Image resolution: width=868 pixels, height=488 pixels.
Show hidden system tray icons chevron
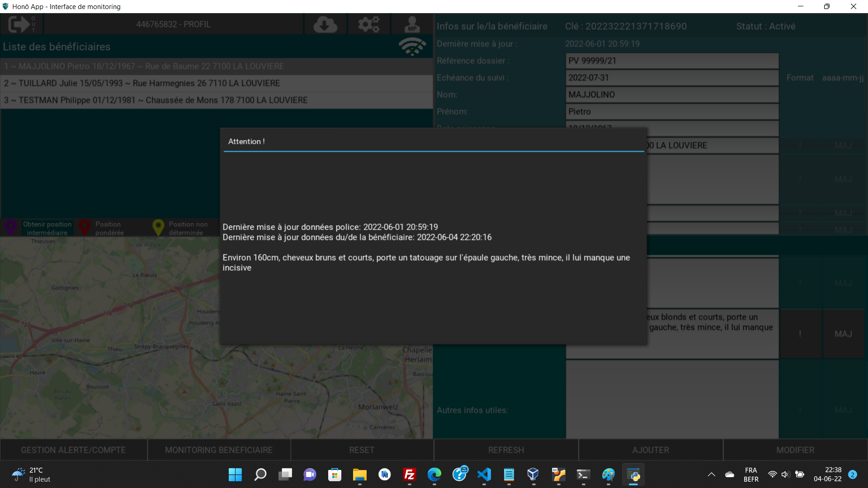click(x=711, y=474)
